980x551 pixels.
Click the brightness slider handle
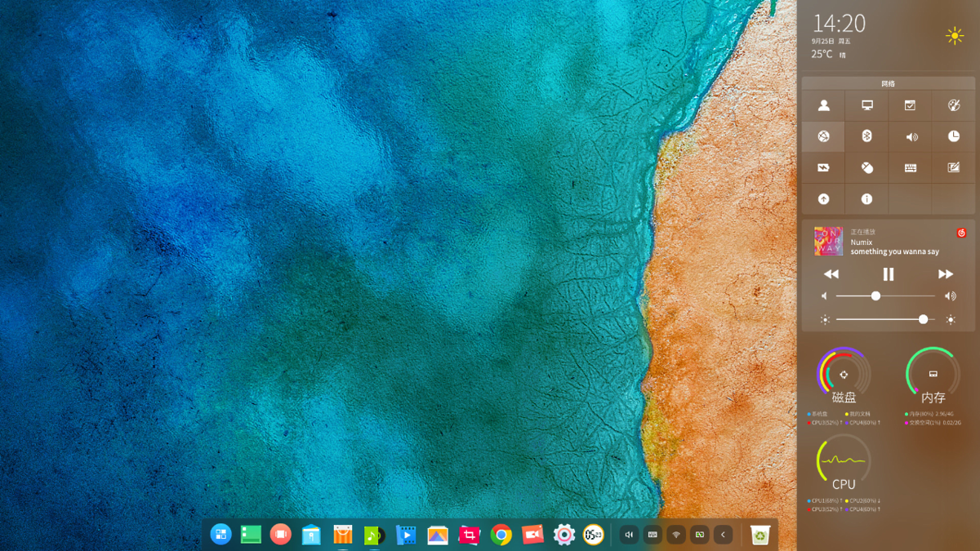click(x=923, y=319)
